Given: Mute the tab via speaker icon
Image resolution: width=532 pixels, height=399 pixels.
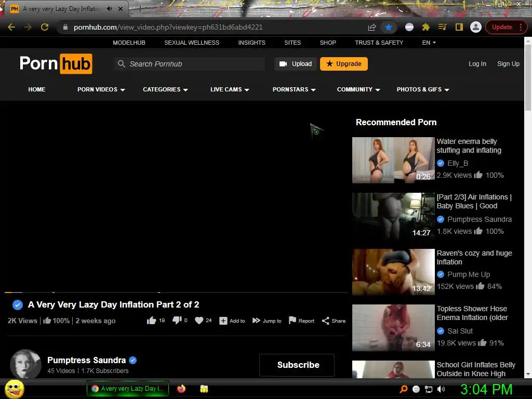Looking at the screenshot, I should point(109,9).
